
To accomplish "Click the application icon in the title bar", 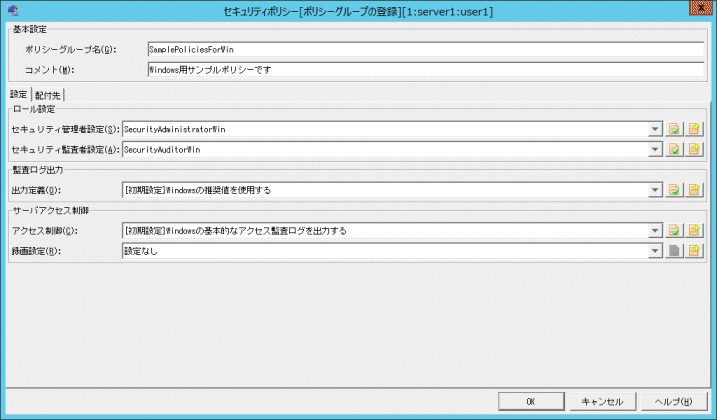I will pos(13,11).
